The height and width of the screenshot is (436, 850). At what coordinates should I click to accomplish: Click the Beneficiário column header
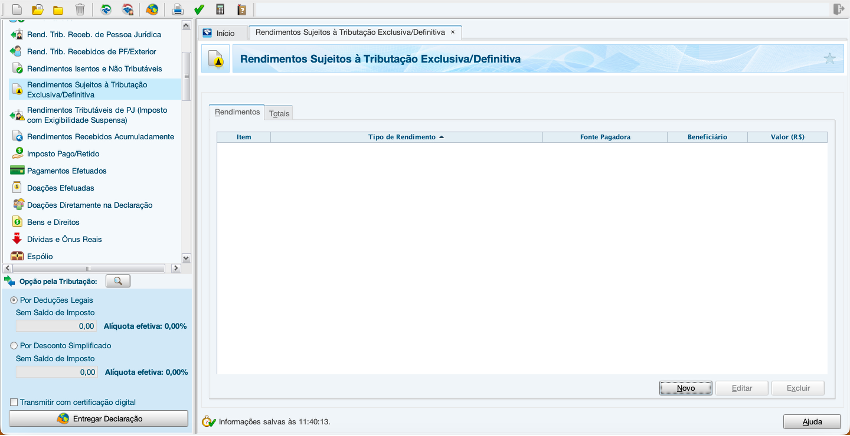(x=707, y=138)
